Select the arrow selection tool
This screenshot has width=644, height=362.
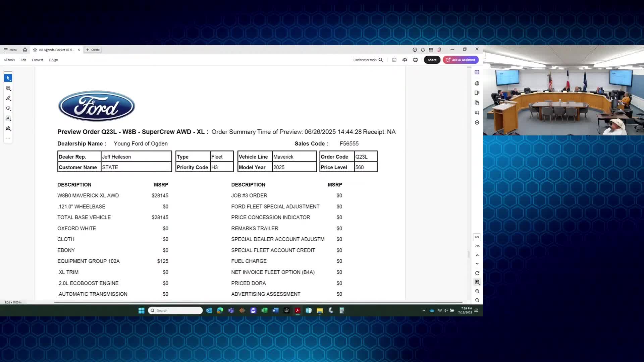click(x=8, y=78)
